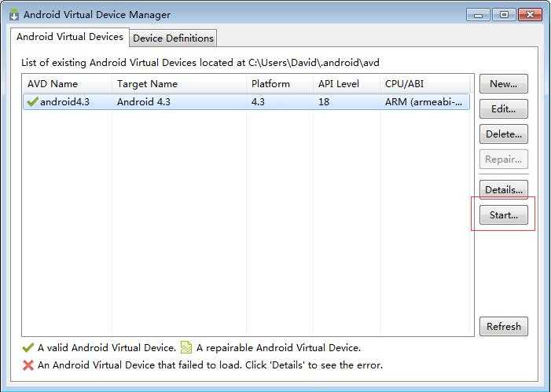Click 'A valid Android Virtual Device.' legend text
Image resolution: width=551 pixels, height=392 pixels.
click(107, 348)
